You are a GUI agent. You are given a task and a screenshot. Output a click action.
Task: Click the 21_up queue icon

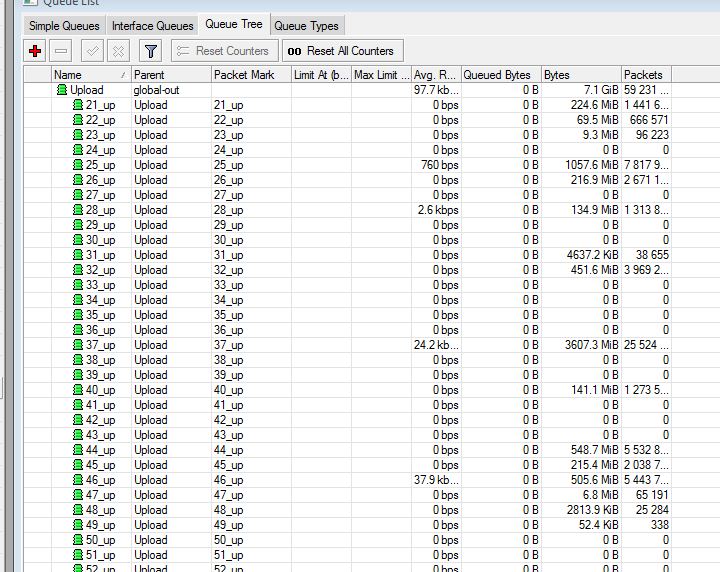(78, 105)
